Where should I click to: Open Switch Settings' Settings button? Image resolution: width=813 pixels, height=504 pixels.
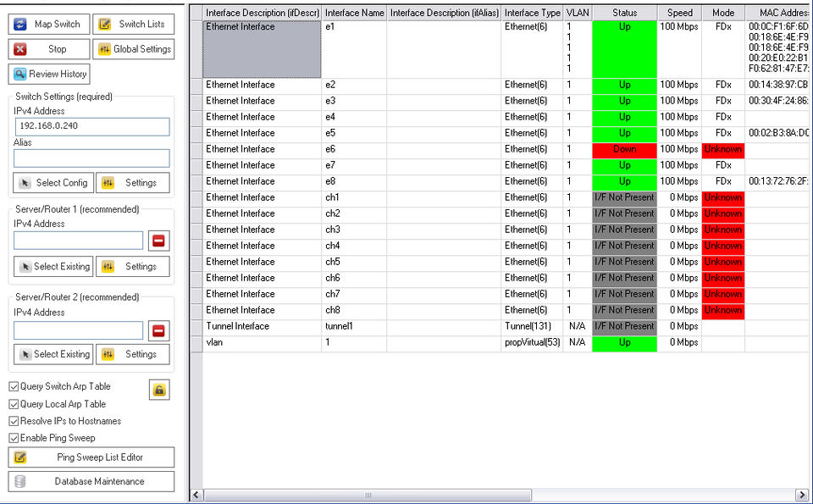point(133,182)
